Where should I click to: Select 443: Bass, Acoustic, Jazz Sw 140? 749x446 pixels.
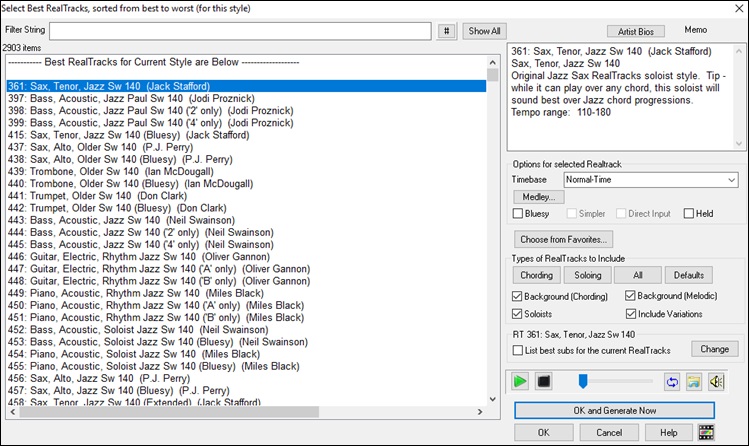point(246,220)
